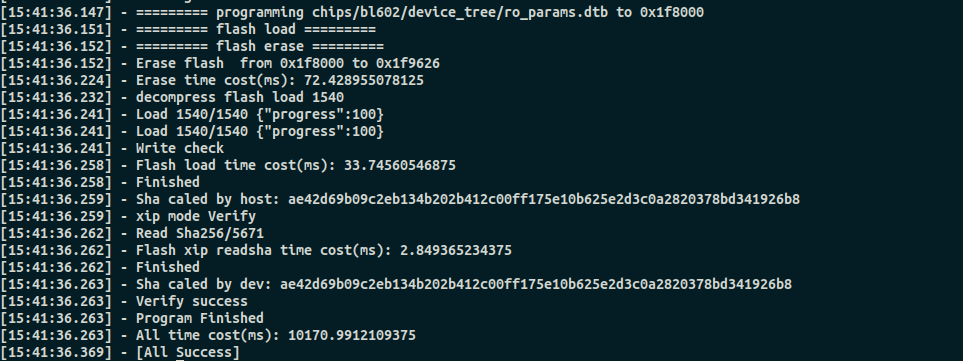Click the [All Success] final line
The image size is (963, 361).
[x=188, y=352]
